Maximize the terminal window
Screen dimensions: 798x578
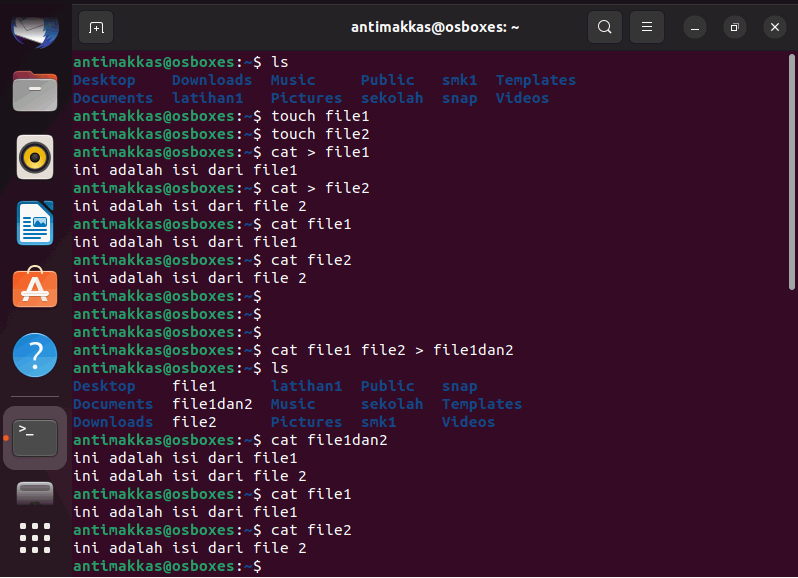(x=734, y=27)
